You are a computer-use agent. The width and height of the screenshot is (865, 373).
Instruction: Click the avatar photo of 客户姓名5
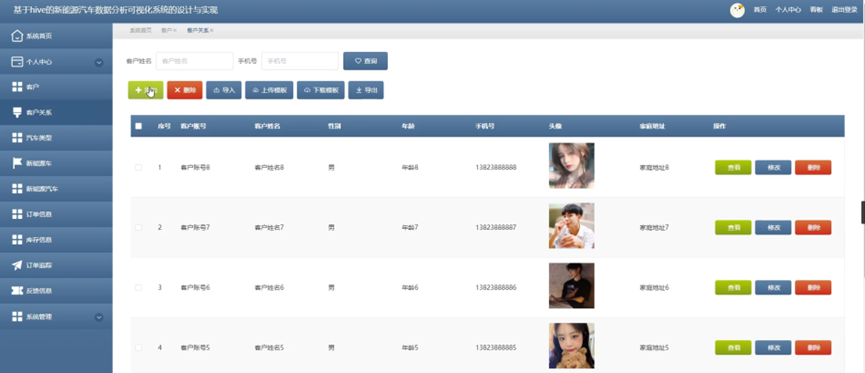[x=572, y=346]
